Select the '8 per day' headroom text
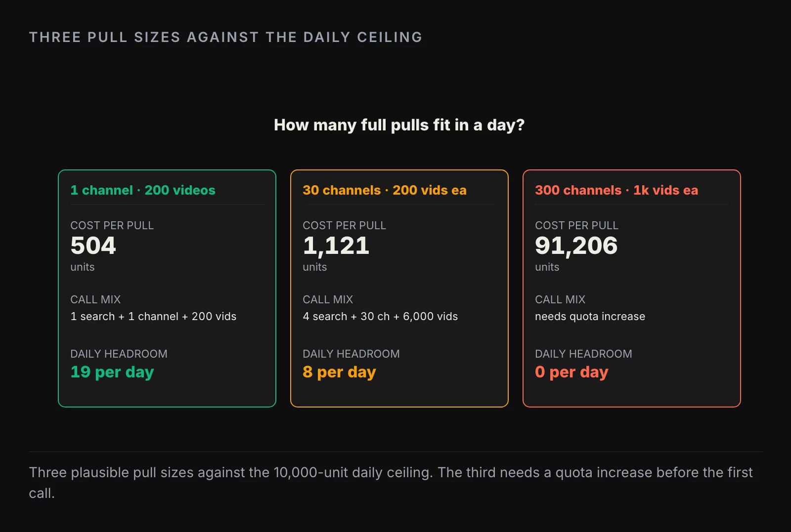This screenshot has height=532, width=791. pos(339,372)
